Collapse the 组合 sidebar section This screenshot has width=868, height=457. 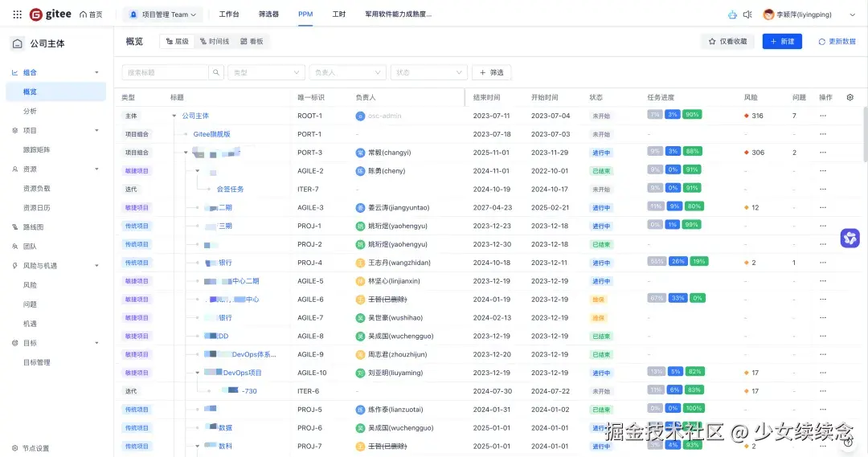pos(97,72)
